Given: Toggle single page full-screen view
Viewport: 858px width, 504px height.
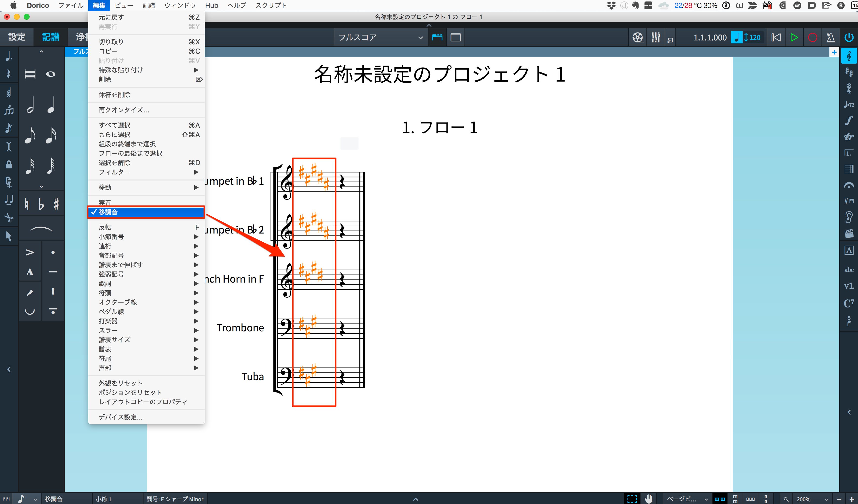Looking at the screenshot, I should click(x=456, y=37).
